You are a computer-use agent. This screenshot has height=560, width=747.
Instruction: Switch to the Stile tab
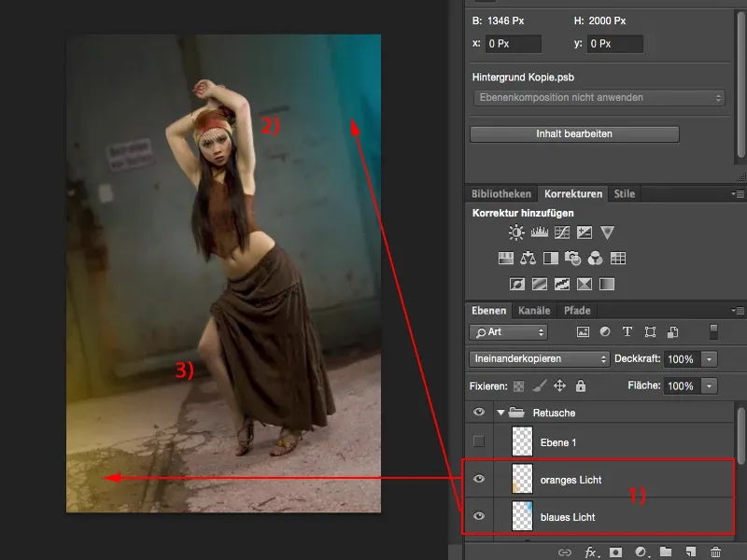pyautogui.click(x=624, y=194)
